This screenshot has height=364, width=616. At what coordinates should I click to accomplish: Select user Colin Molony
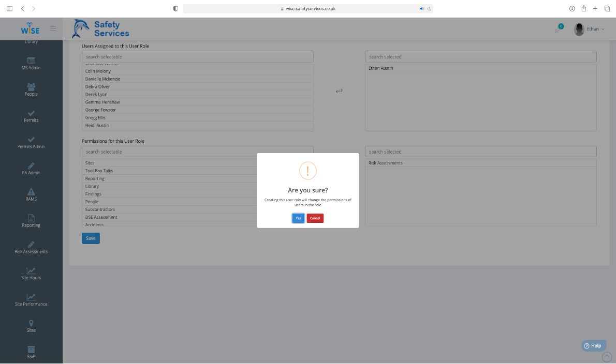point(198,71)
